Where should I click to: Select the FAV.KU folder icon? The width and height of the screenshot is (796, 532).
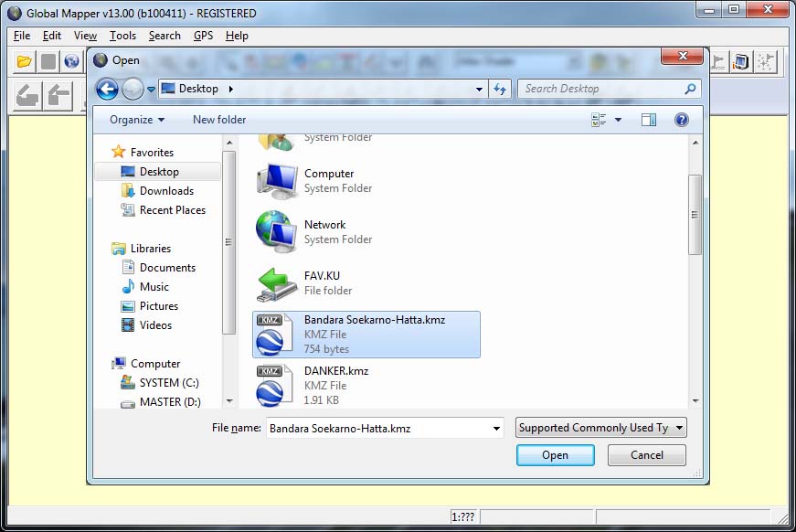tap(277, 284)
